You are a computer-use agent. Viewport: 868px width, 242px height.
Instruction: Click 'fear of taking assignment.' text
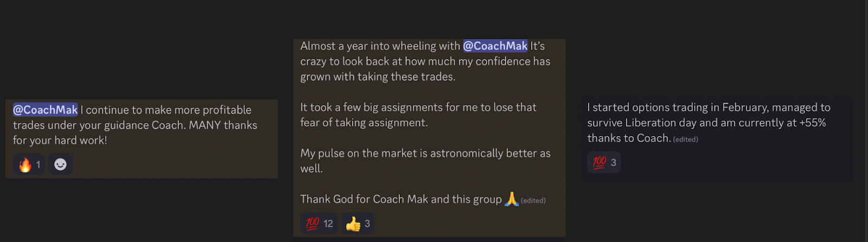pyautogui.click(x=363, y=123)
